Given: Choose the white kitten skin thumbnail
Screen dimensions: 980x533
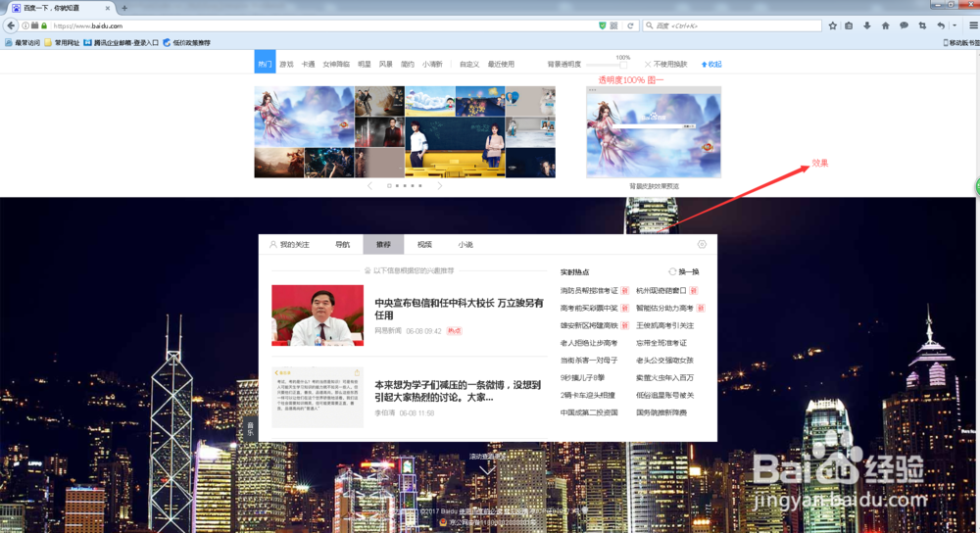Looking at the screenshot, I should tap(530, 101).
